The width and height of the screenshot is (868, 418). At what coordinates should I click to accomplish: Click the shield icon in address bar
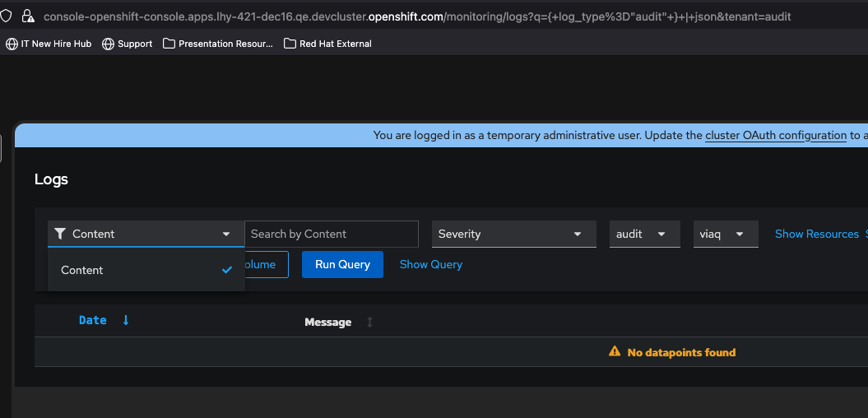(x=6, y=16)
